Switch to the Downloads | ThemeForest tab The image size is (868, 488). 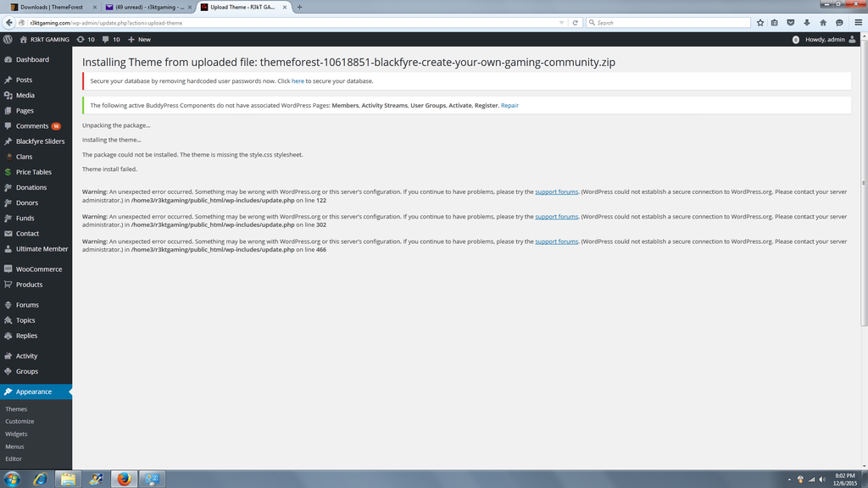[x=51, y=7]
